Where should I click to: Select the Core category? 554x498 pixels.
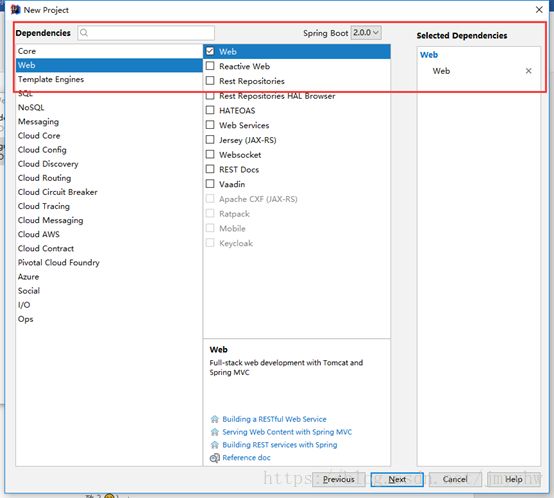point(109,51)
